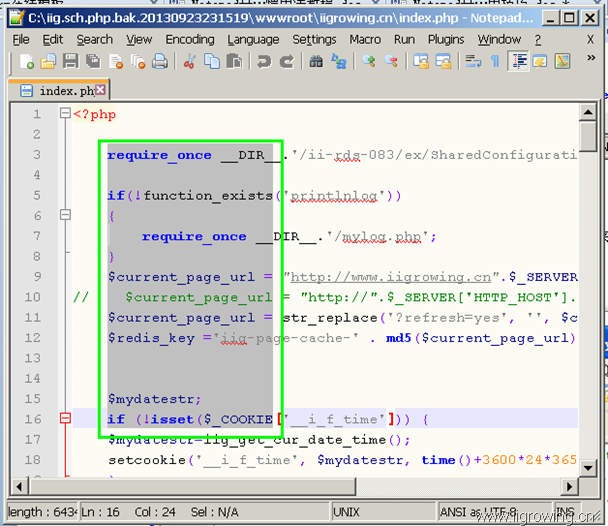This screenshot has width=608, height=526.
Task: Zoom in using the magnifier plus icon
Action: 368,62
